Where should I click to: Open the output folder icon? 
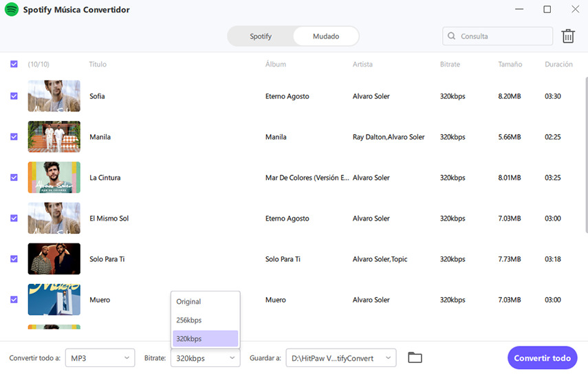click(415, 358)
